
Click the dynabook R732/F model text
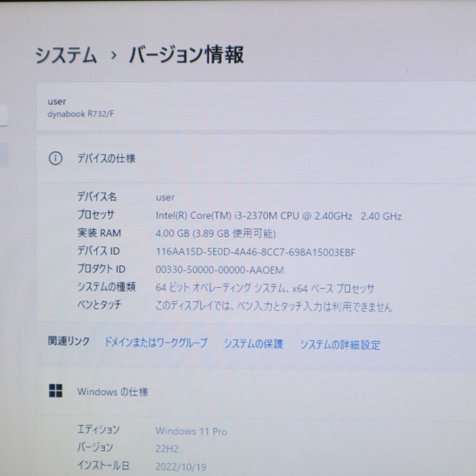pos(81,114)
